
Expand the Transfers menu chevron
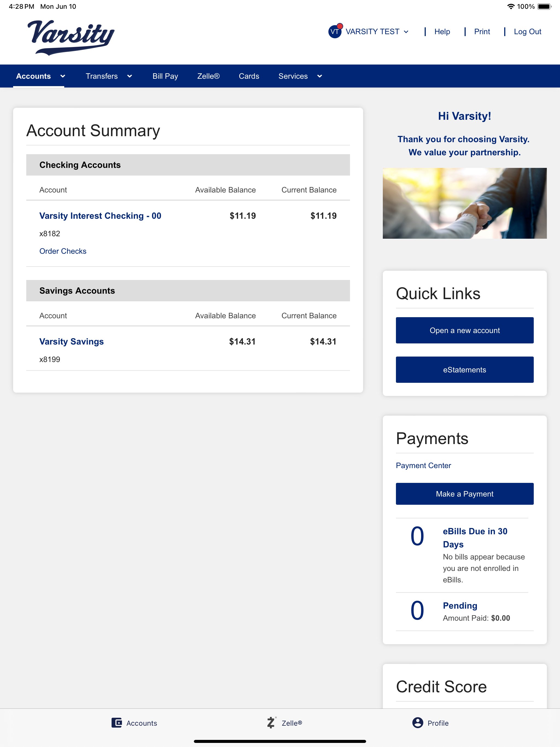[x=129, y=76]
